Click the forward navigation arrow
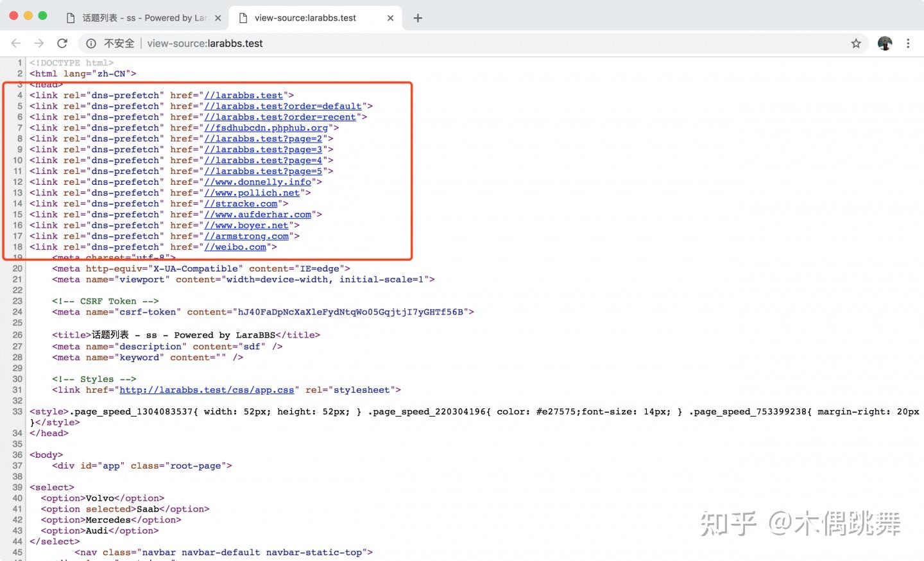 (x=38, y=43)
